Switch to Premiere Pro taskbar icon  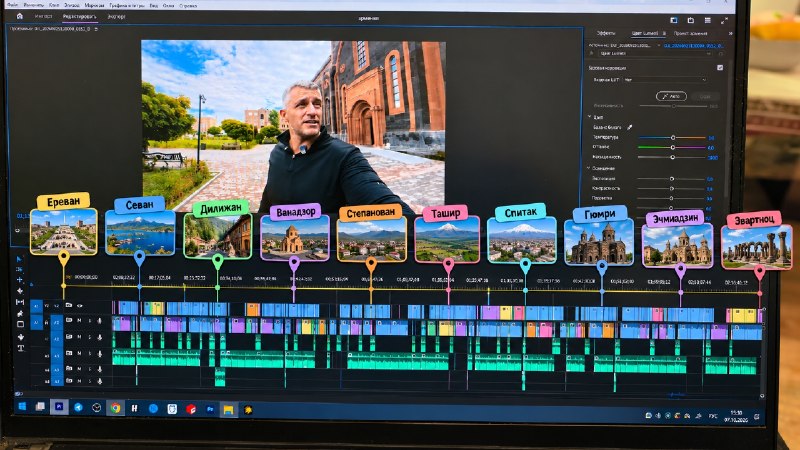tap(59, 407)
